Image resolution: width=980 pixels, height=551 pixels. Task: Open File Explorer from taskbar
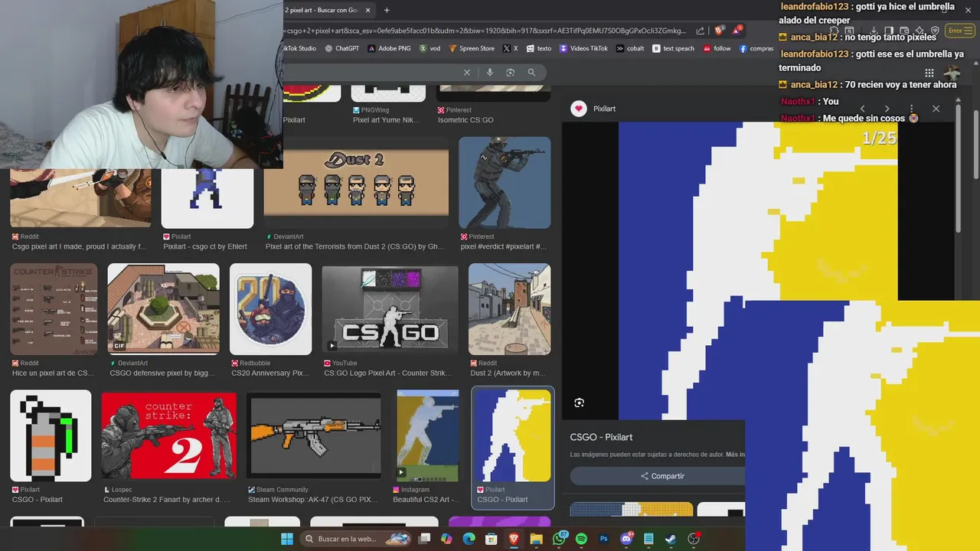(x=536, y=540)
